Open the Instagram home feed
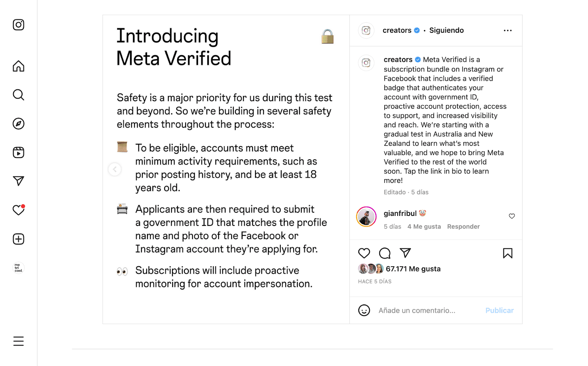588x366 pixels. tap(18, 66)
